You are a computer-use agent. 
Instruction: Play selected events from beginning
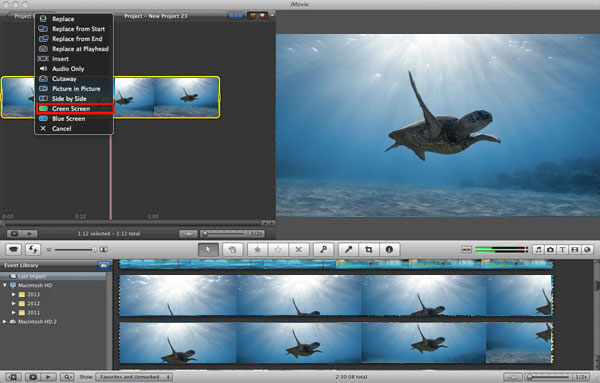pos(49,377)
